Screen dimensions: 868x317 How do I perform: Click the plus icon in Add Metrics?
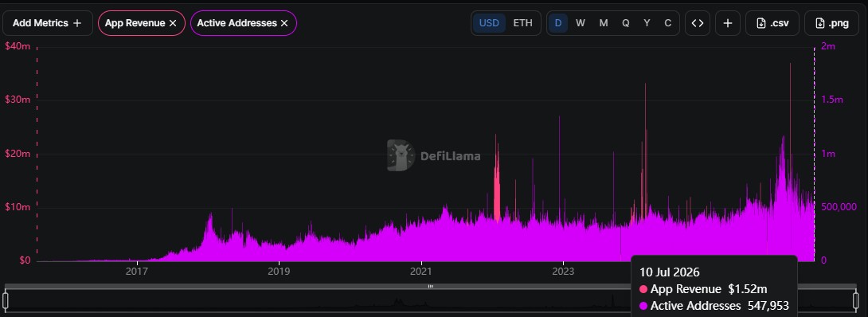[77, 23]
